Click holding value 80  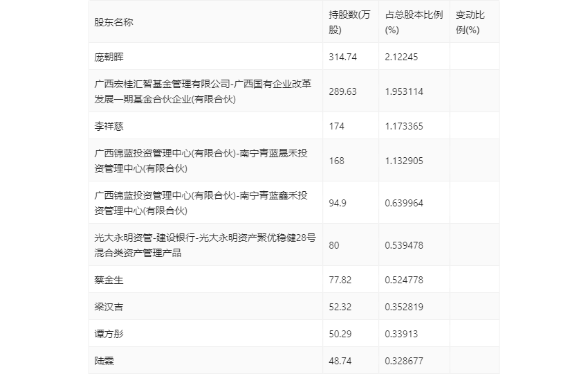click(333, 245)
